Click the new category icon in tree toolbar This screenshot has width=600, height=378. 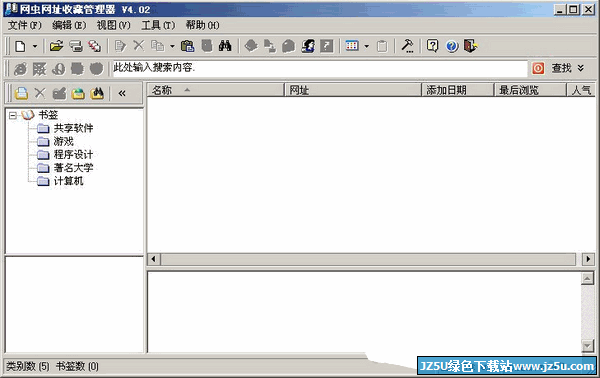pyautogui.click(x=21, y=93)
